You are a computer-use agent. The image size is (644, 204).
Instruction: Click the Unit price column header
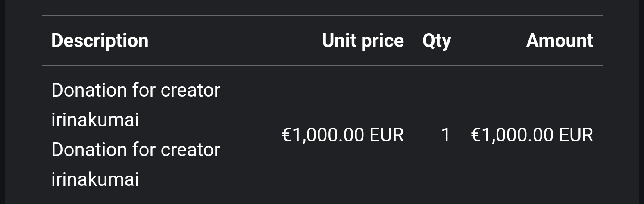point(363,41)
